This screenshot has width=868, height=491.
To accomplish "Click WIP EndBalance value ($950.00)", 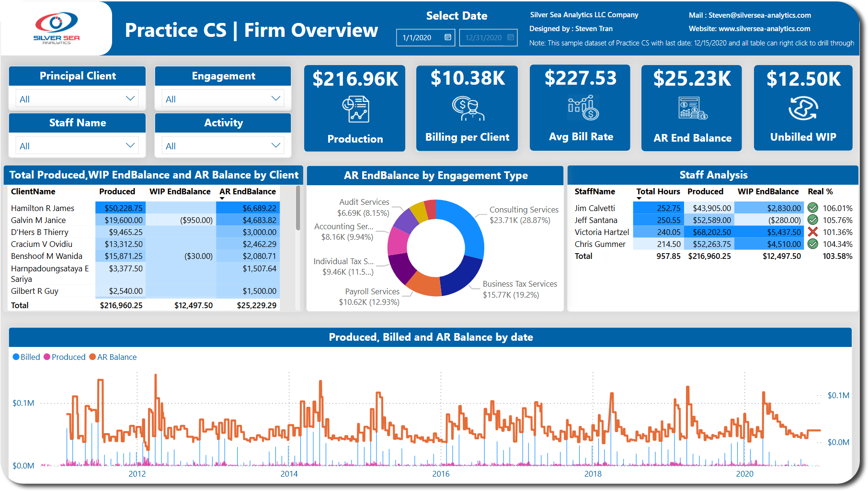I will [x=196, y=220].
